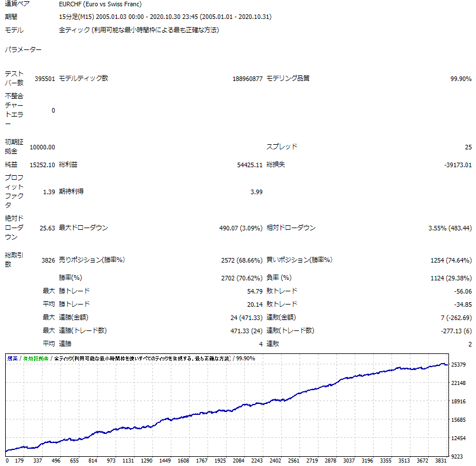Click the '総利益' label
This screenshot has height=466, width=476.
point(68,165)
